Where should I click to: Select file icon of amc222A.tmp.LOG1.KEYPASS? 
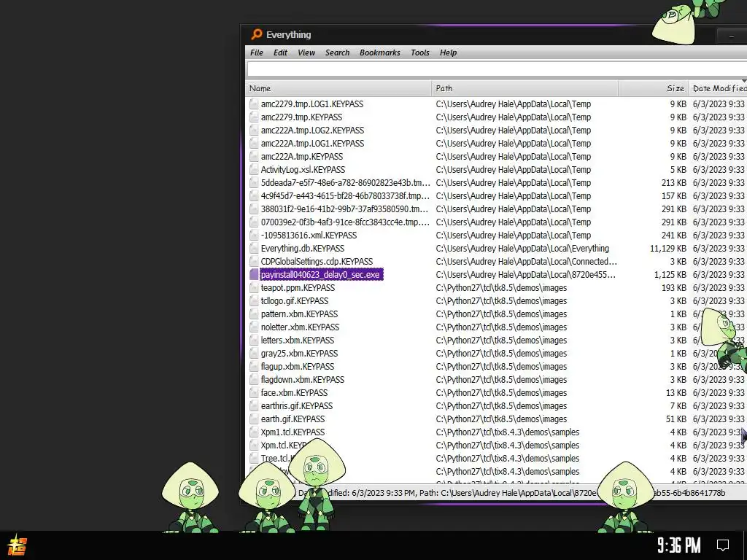tap(254, 144)
